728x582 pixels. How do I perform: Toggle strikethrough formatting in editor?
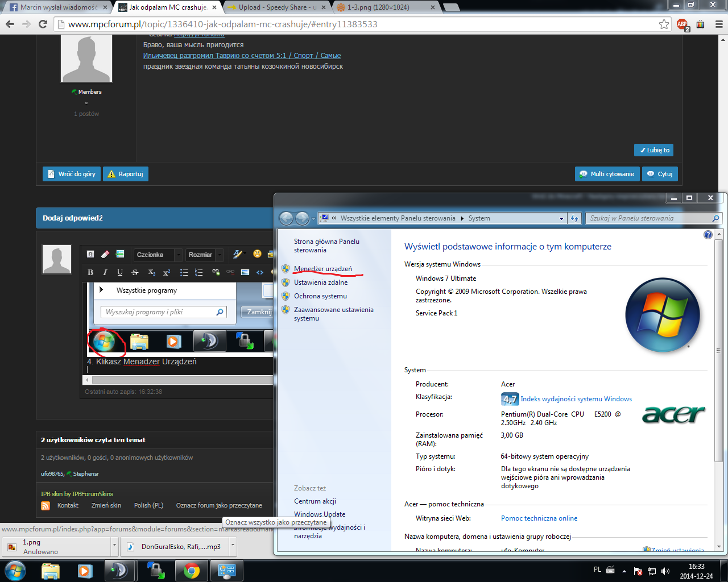pos(135,272)
